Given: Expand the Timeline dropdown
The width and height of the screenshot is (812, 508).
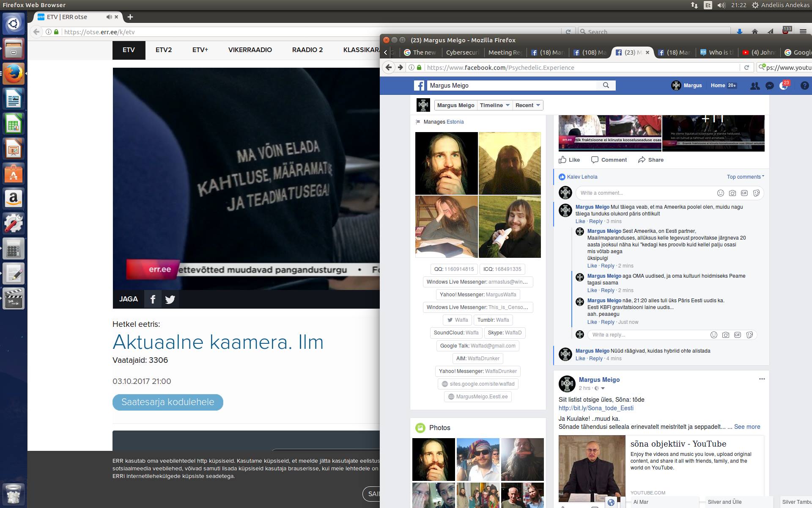Looking at the screenshot, I should [x=494, y=105].
